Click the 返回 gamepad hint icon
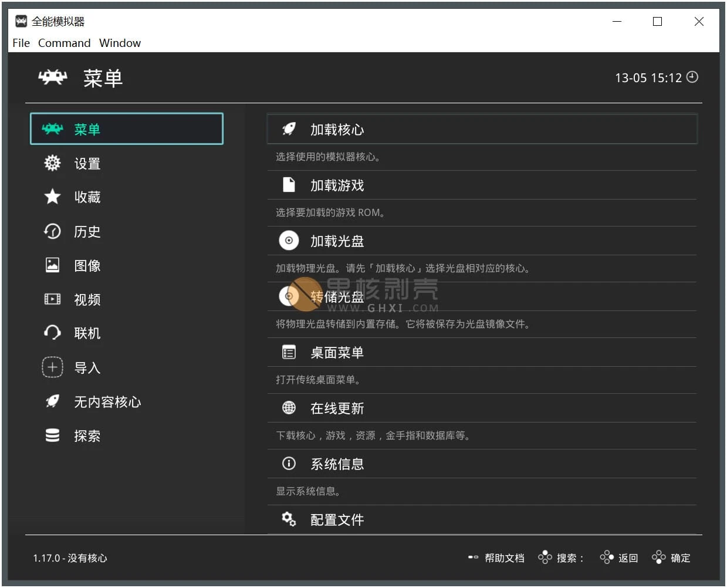This screenshot has height=588, width=727. (x=607, y=557)
